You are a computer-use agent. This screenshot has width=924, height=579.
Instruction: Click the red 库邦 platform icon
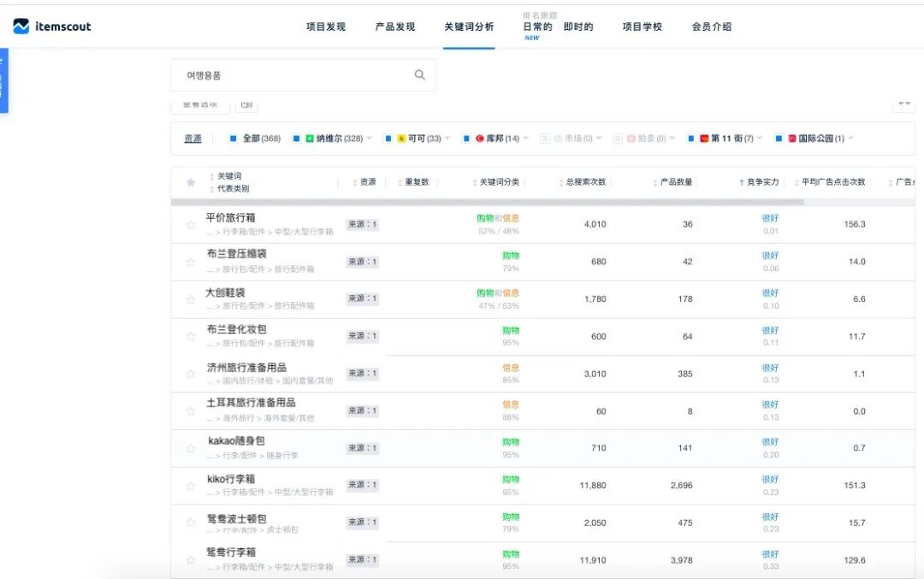coord(481,138)
